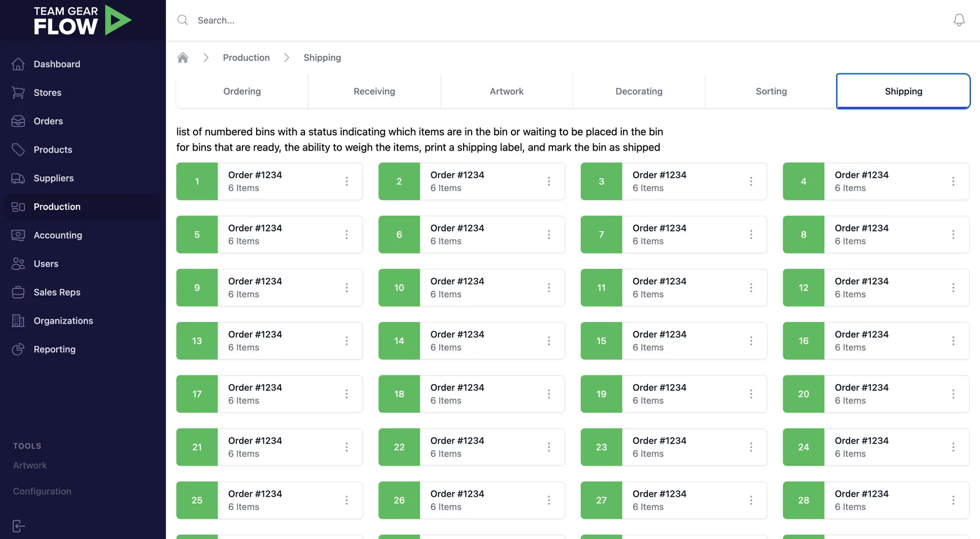Open options menu for bin 17
The height and width of the screenshot is (539, 980).
pyautogui.click(x=347, y=394)
